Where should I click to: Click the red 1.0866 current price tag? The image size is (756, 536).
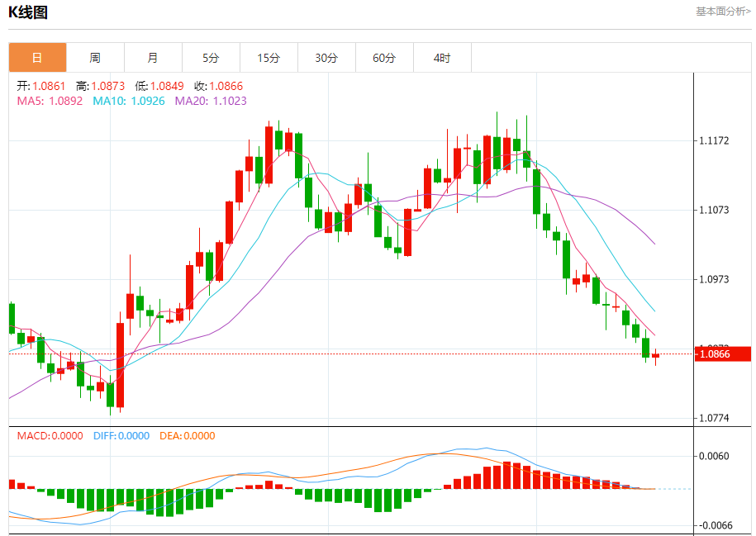[723, 353]
